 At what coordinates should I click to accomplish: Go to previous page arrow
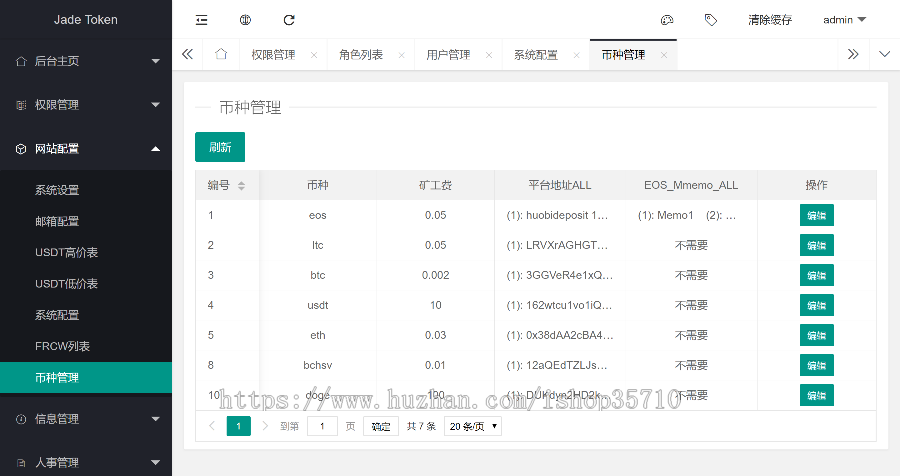coord(212,426)
